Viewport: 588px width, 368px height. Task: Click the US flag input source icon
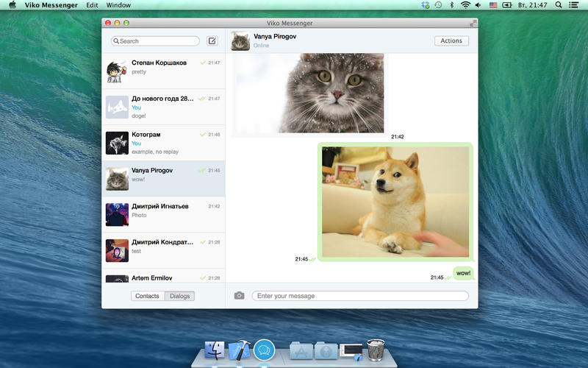493,5
